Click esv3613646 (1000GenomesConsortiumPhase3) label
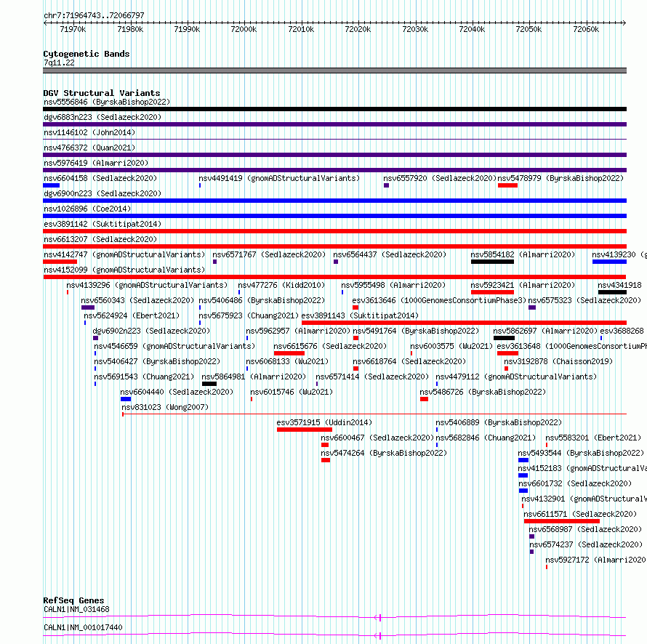Screen dimensions: 647x644 439,300
